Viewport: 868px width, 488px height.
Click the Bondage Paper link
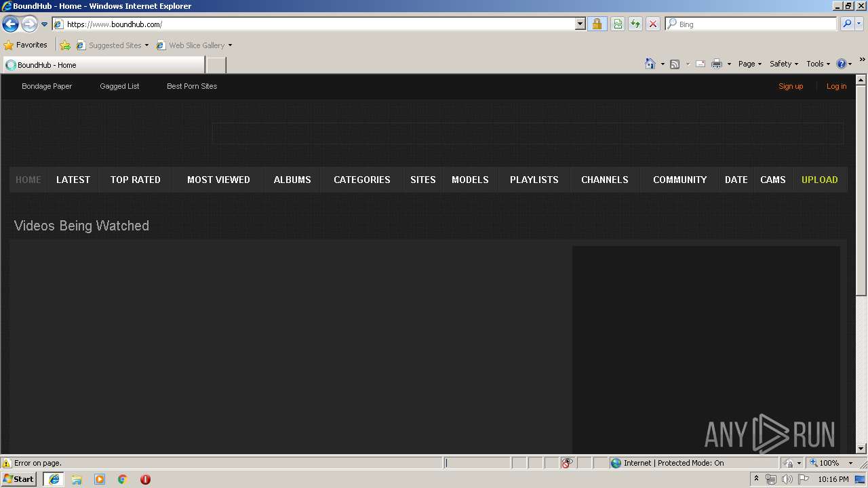coord(47,86)
